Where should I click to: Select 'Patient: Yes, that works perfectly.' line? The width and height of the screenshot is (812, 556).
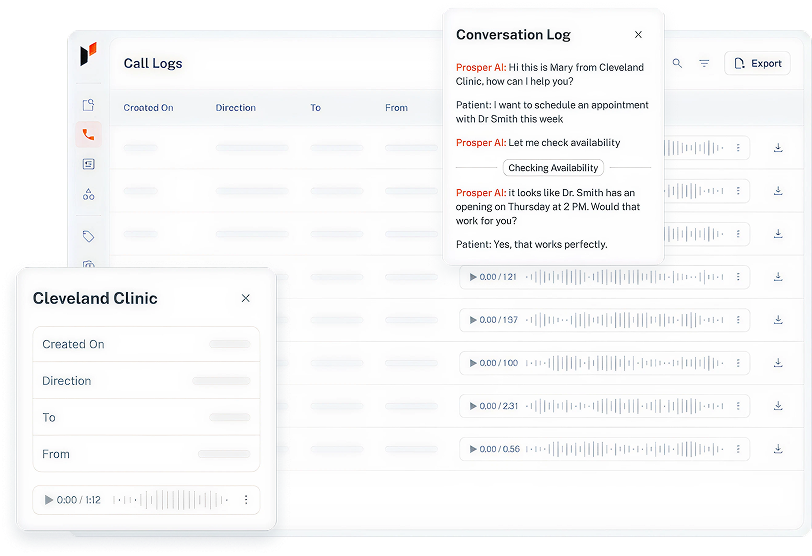[531, 244]
